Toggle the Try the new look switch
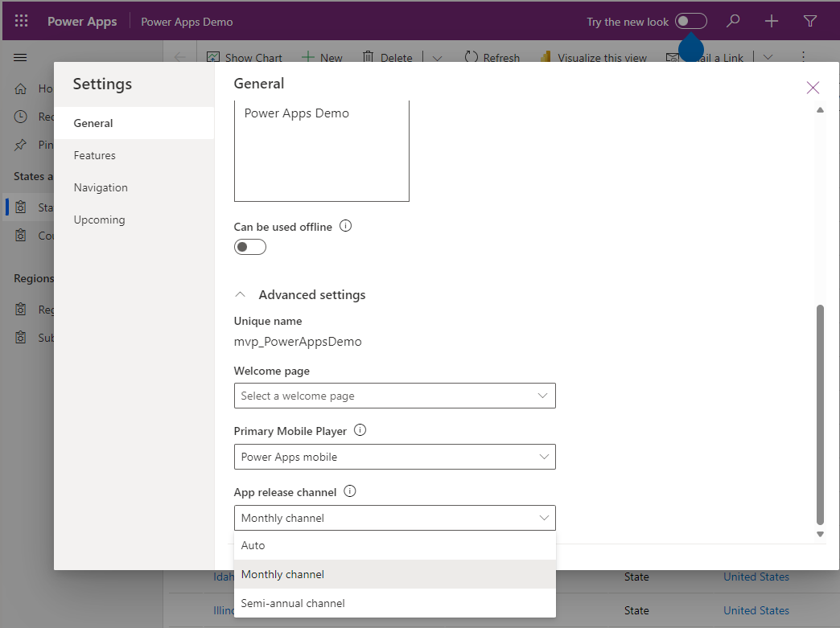The image size is (840, 628). click(x=691, y=22)
